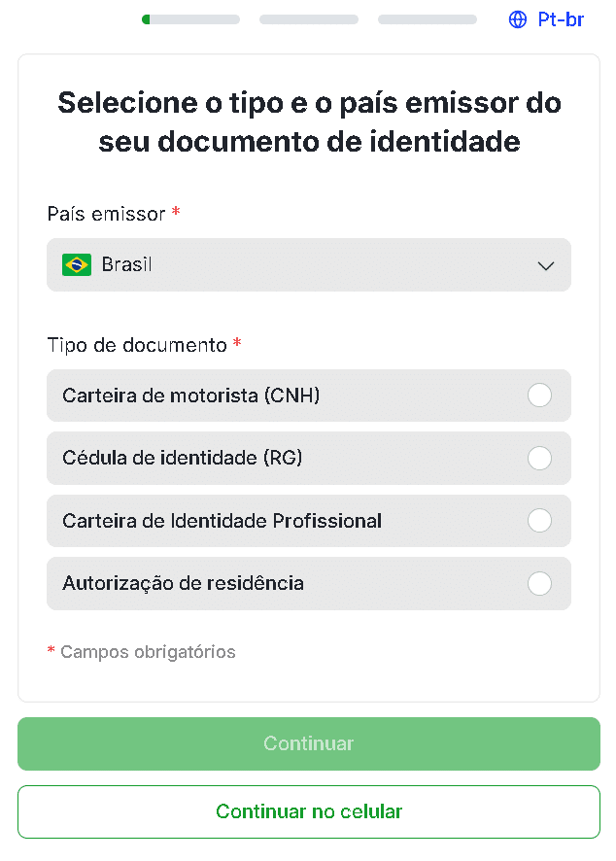This screenshot has width=616, height=861.
Task: Click the radio circle next to Carteira de motorista
Action: point(540,396)
